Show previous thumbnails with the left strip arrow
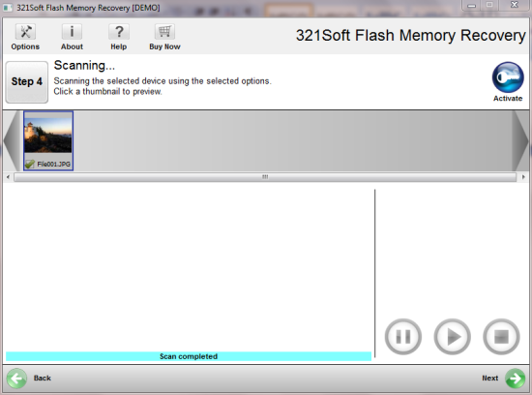 [x=11, y=140]
